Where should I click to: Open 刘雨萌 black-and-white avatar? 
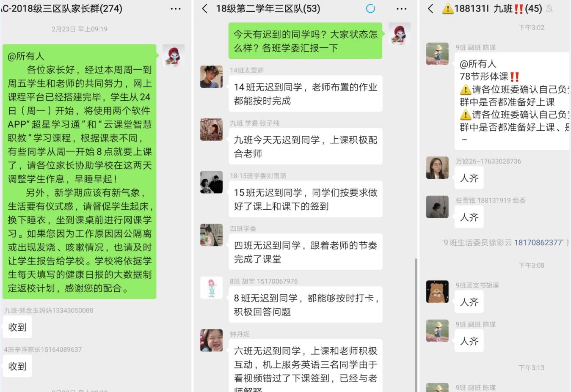tap(211, 182)
